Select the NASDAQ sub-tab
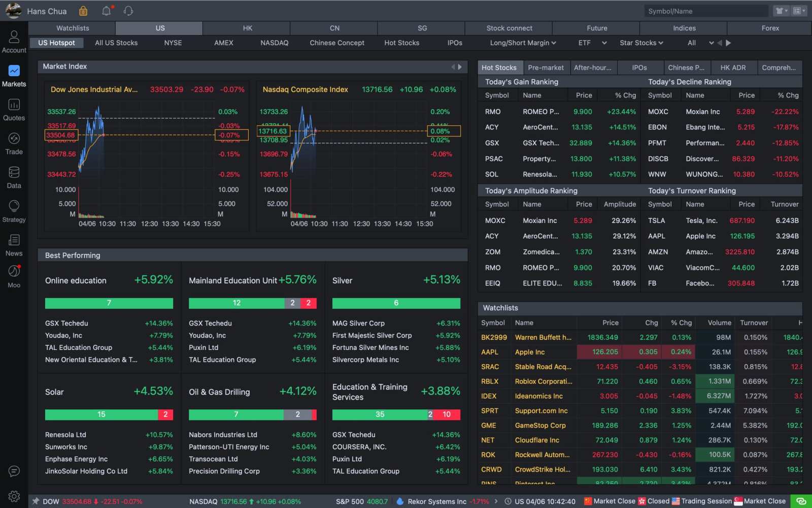The height and width of the screenshot is (508, 812). [275, 43]
